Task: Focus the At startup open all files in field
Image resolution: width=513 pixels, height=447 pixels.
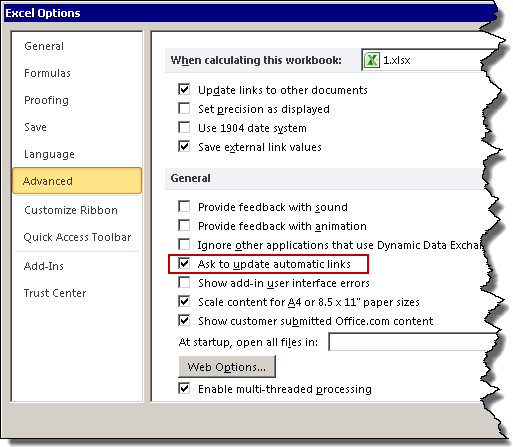Action: click(x=412, y=342)
